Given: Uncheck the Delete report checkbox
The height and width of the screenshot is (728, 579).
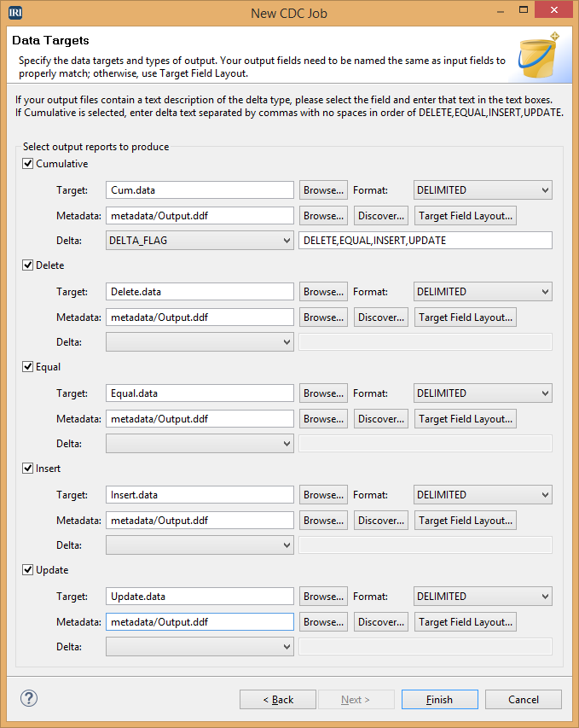Looking at the screenshot, I should pyautogui.click(x=28, y=265).
